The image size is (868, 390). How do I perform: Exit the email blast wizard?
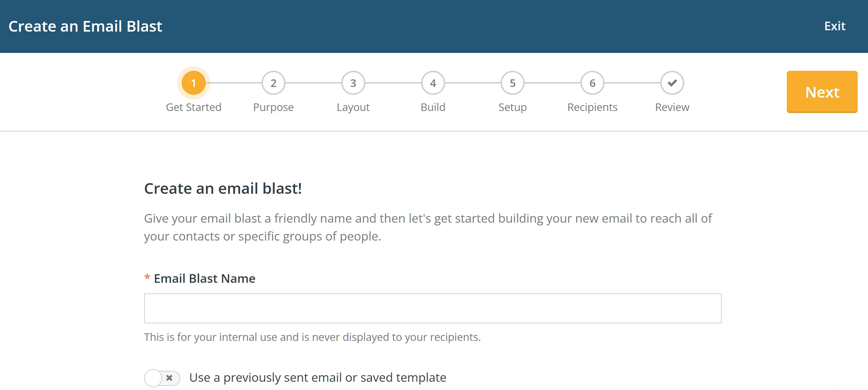click(x=835, y=25)
